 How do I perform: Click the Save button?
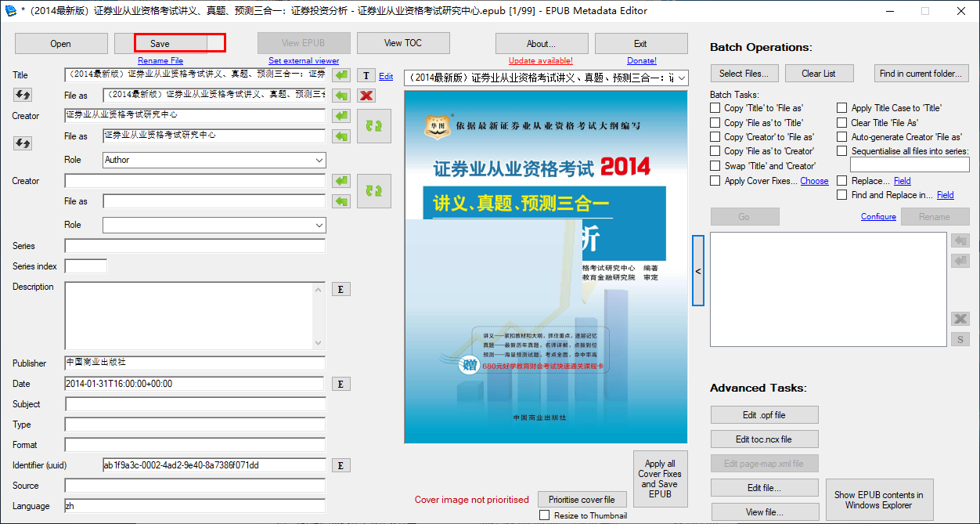[160, 44]
